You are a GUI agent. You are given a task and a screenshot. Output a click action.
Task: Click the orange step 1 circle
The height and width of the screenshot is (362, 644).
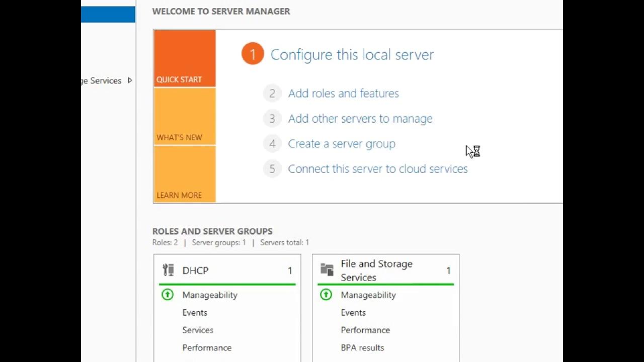click(253, 54)
